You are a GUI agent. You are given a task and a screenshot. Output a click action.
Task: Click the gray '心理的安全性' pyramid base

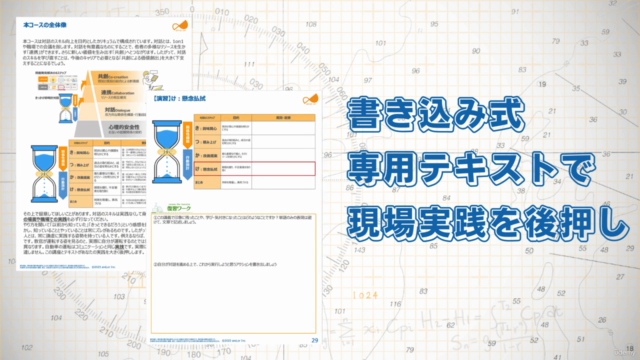[x=110, y=129]
